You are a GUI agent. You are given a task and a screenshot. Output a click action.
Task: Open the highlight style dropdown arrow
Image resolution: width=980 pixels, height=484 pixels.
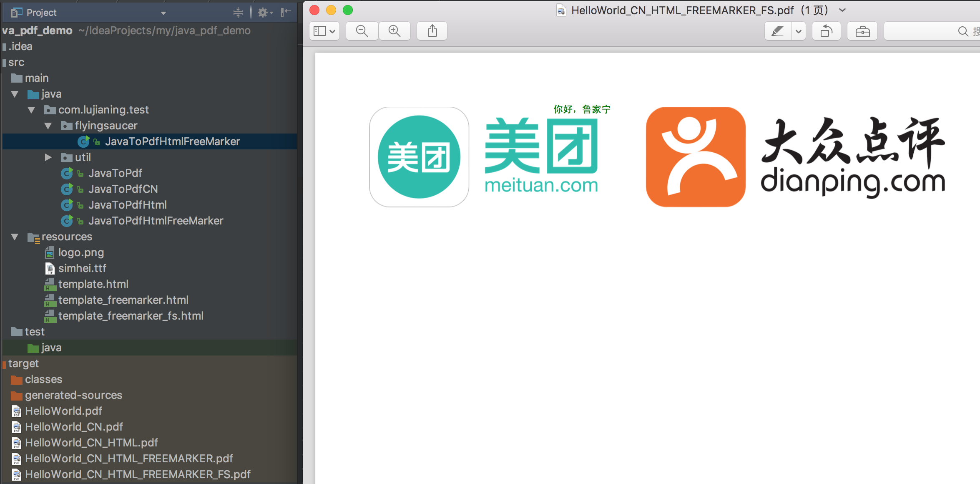point(799,31)
